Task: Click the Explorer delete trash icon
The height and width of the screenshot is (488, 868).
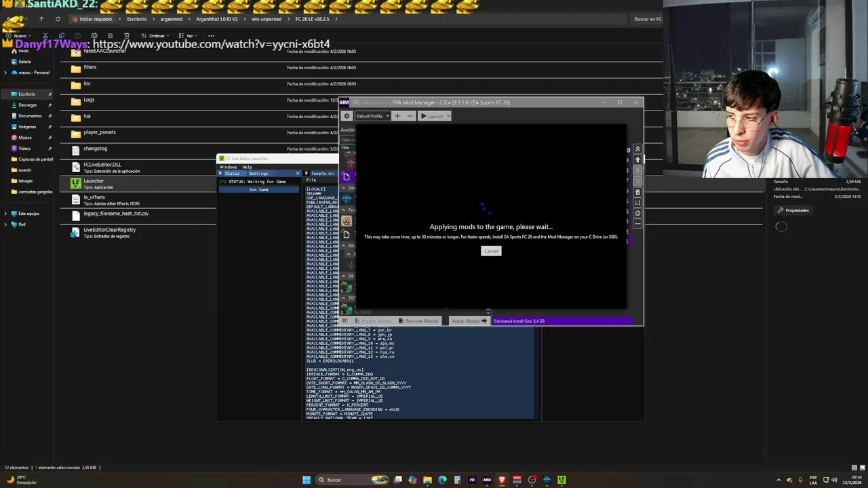Action: point(127,36)
